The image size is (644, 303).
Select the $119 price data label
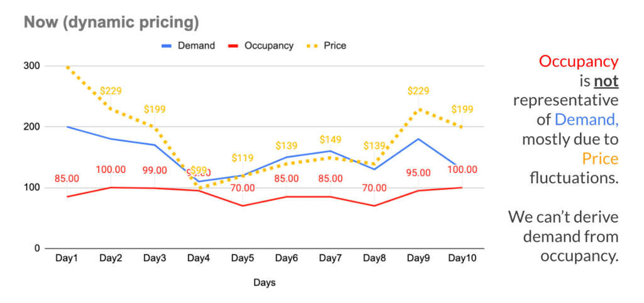pos(242,158)
